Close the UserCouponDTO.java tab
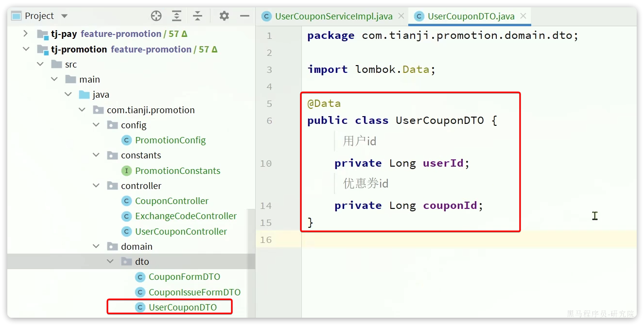The width and height of the screenshot is (644, 326). pos(523,16)
